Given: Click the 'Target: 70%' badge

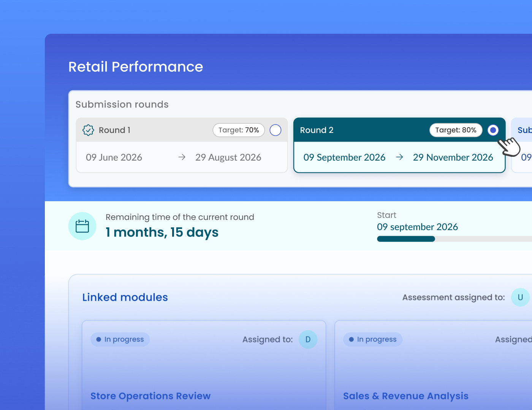Looking at the screenshot, I should (239, 130).
